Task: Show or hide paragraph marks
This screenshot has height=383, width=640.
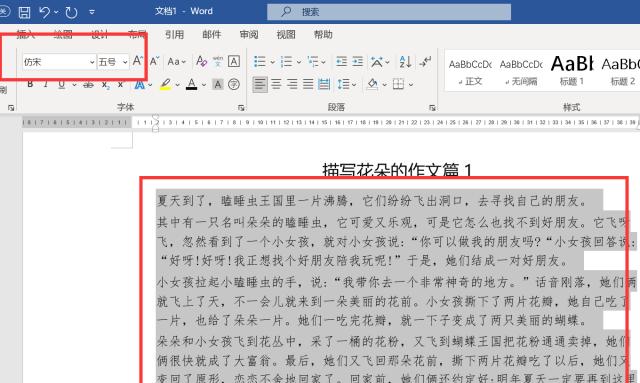Action: [425, 62]
